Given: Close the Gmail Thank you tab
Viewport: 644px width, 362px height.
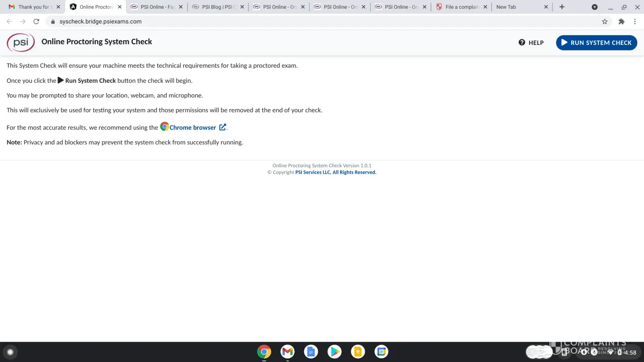Looking at the screenshot, I should point(58,7).
